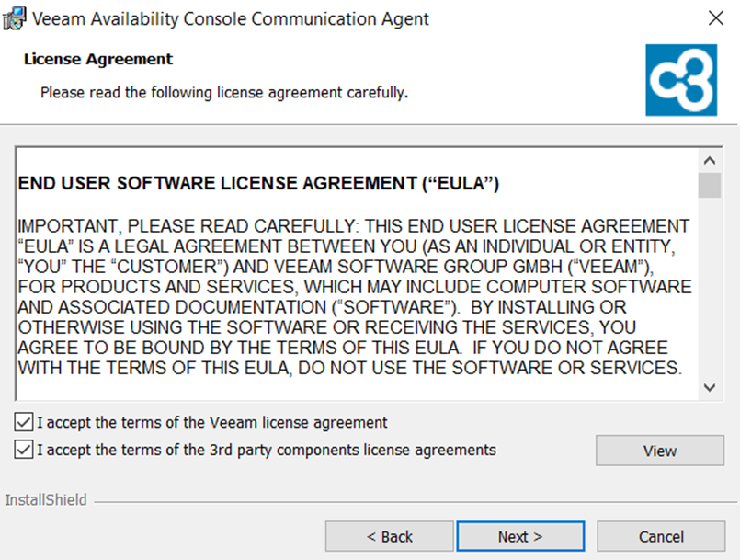Screen dimensions: 740x560
Task: Toggle the 3rd party components license checkbox
Action: (x=24, y=451)
